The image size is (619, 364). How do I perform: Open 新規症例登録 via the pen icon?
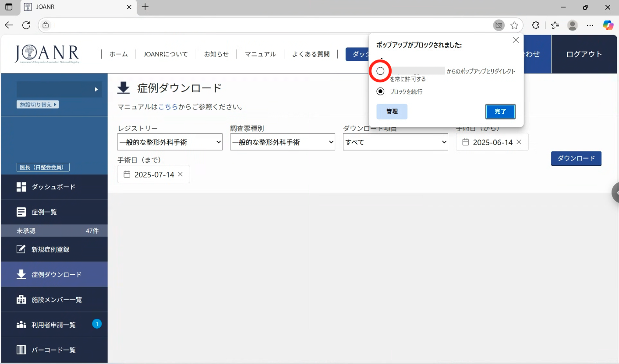21,249
